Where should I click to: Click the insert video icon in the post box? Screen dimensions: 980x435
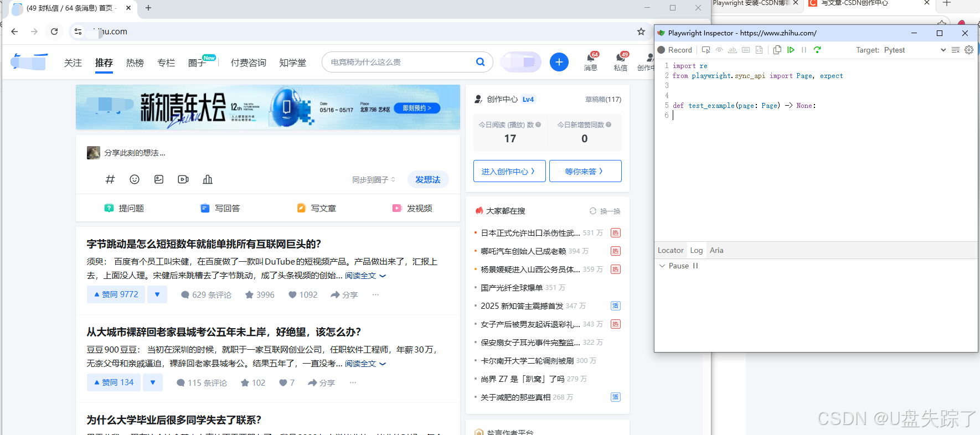pyautogui.click(x=183, y=179)
